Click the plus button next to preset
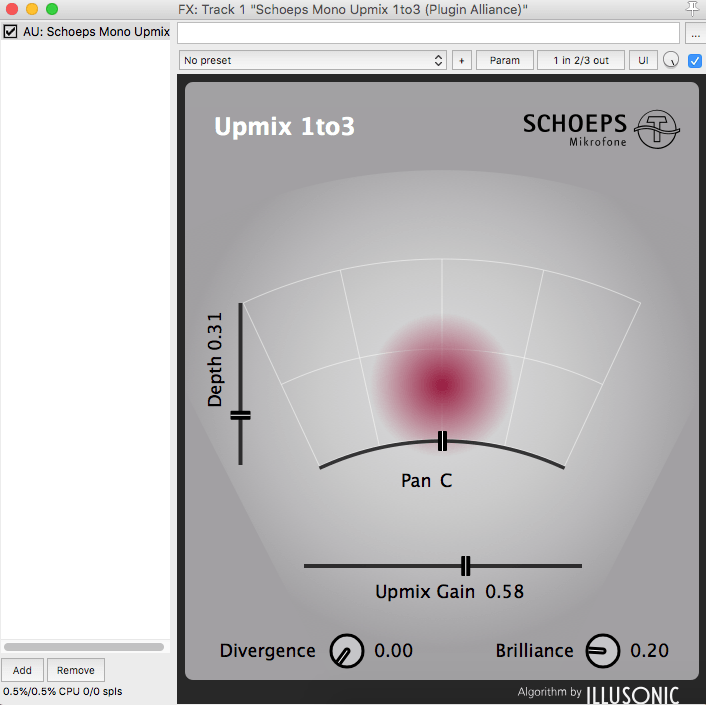 coord(462,60)
